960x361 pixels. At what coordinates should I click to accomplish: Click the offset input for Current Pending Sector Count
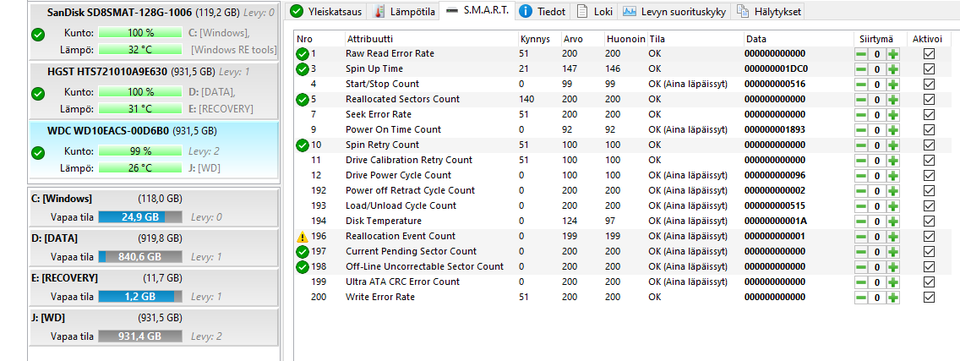tap(877, 251)
